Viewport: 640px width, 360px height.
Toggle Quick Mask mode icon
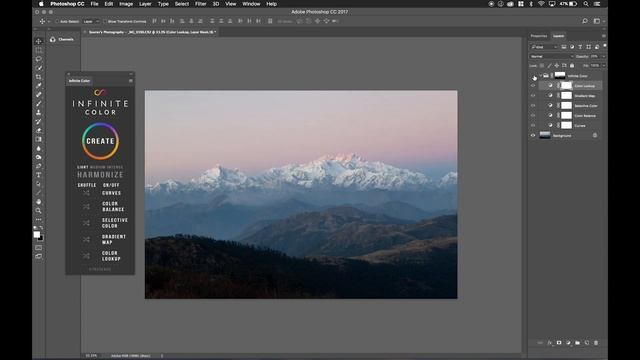[x=39, y=248]
